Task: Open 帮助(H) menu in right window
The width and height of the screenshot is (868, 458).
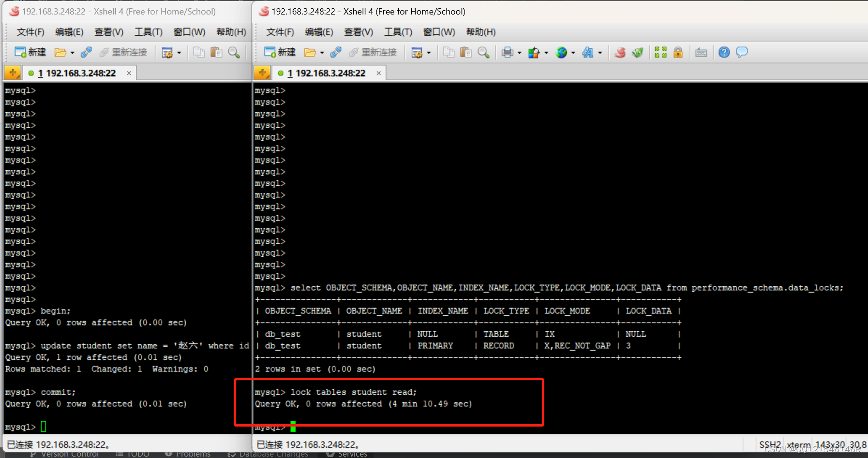Action: coord(481,32)
